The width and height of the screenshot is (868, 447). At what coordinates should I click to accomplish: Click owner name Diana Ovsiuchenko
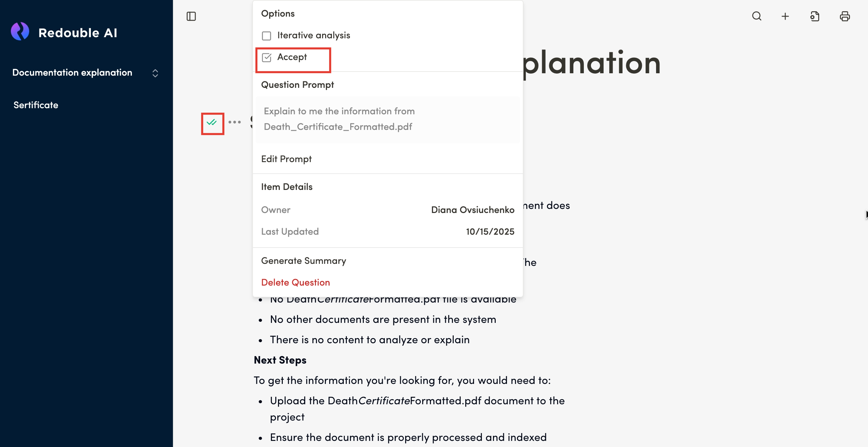473,210
